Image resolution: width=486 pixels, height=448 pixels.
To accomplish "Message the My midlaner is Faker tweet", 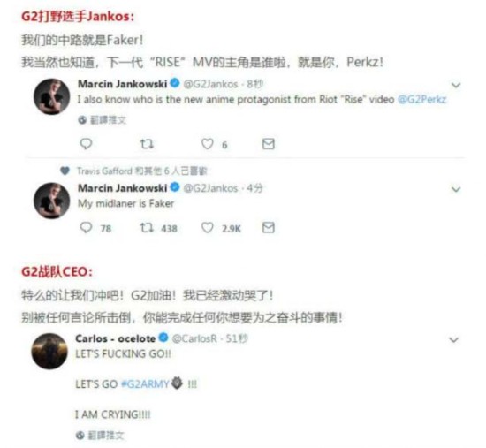I will coord(268,228).
